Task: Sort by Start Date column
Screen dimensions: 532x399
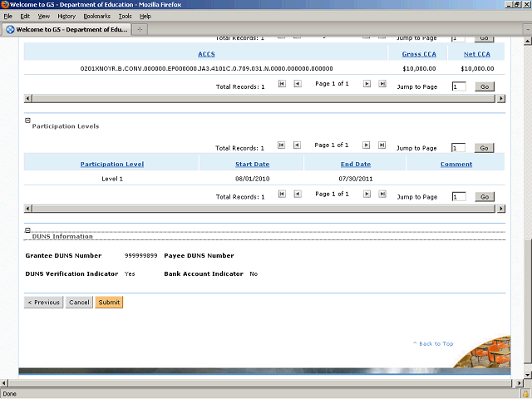Action: 252,165
